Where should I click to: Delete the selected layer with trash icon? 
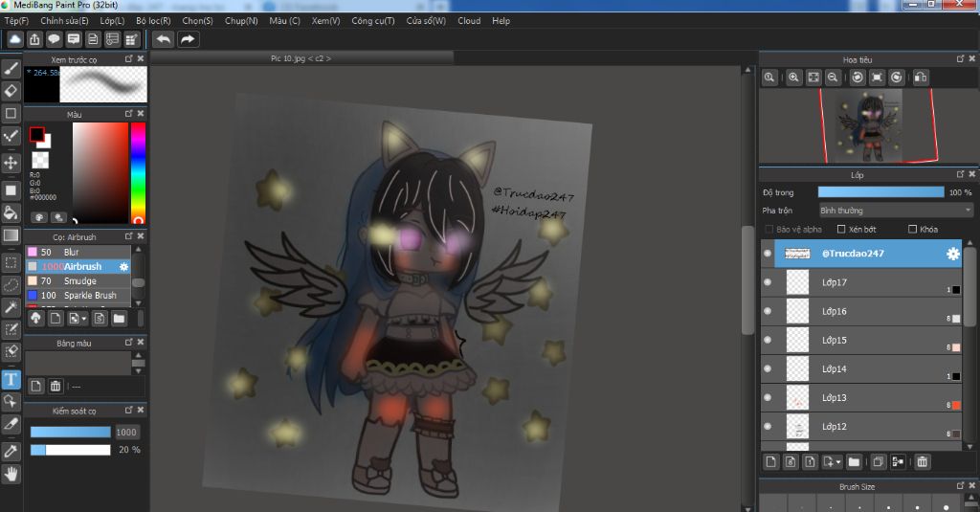[922, 462]
